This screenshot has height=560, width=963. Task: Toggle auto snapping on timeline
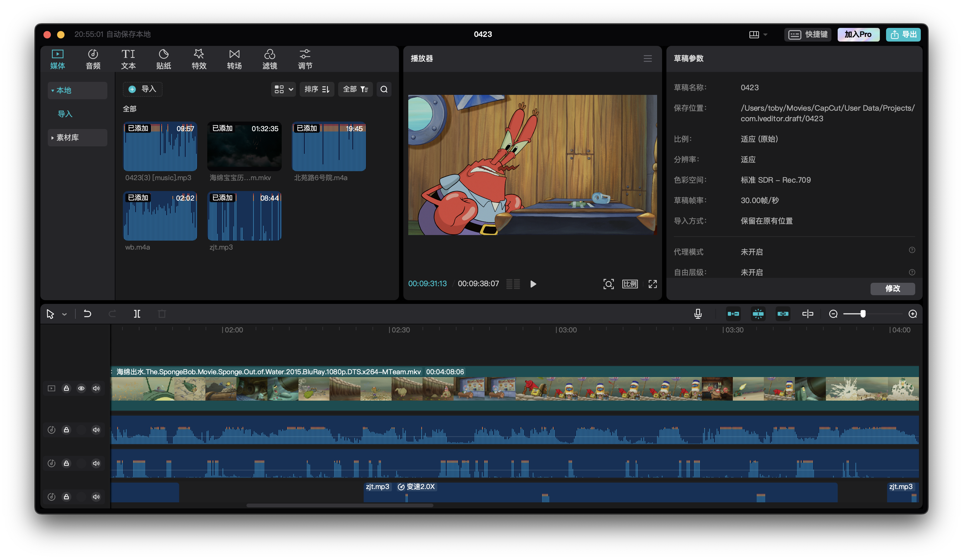pyautogui.click(x=758, y=314)
